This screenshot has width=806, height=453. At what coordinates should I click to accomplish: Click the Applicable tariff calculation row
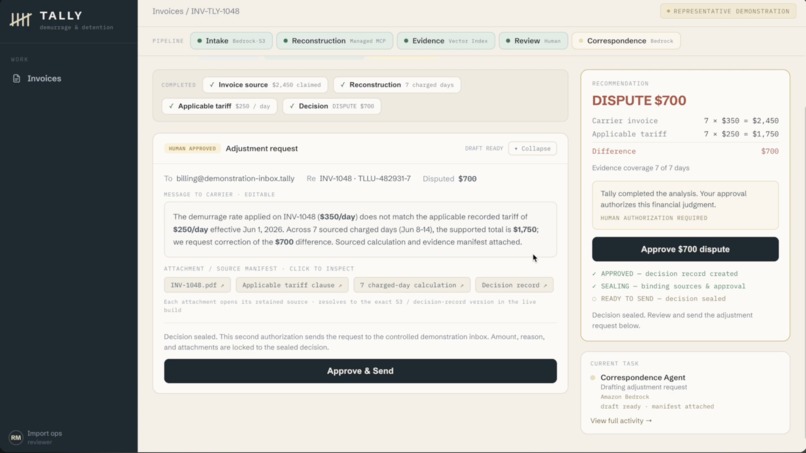coord(685,134)
